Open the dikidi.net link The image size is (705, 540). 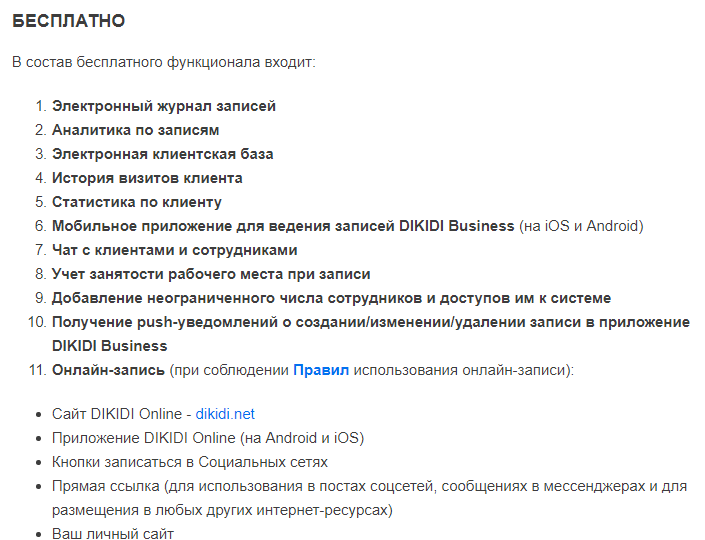pyautogui.click(x=225, y=414)
